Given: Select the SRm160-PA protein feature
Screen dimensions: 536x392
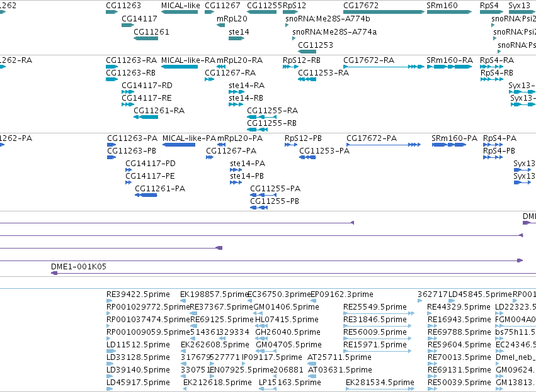Looking at the screenshot, I should [449, 145].
